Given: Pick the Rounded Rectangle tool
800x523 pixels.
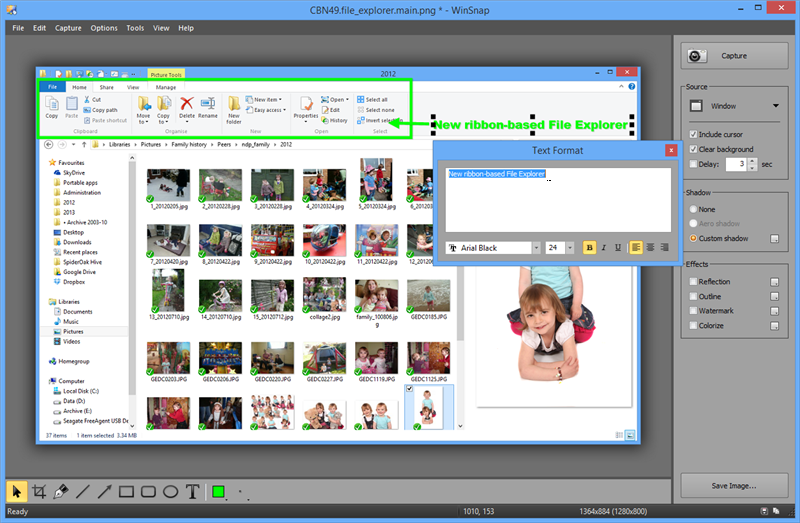Looking at the screenshot, I should (149, 492).
